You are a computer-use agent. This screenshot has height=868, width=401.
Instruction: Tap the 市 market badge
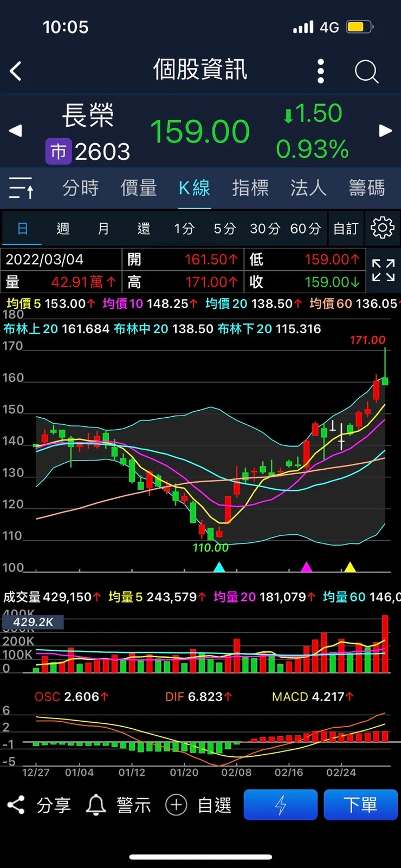[x=58, y=152]
